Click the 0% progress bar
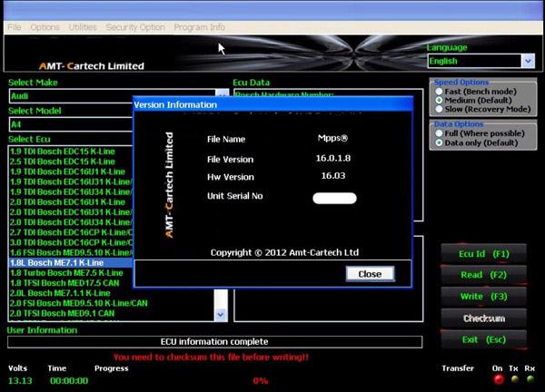This screenshot has height=392, width=545. 260,381
